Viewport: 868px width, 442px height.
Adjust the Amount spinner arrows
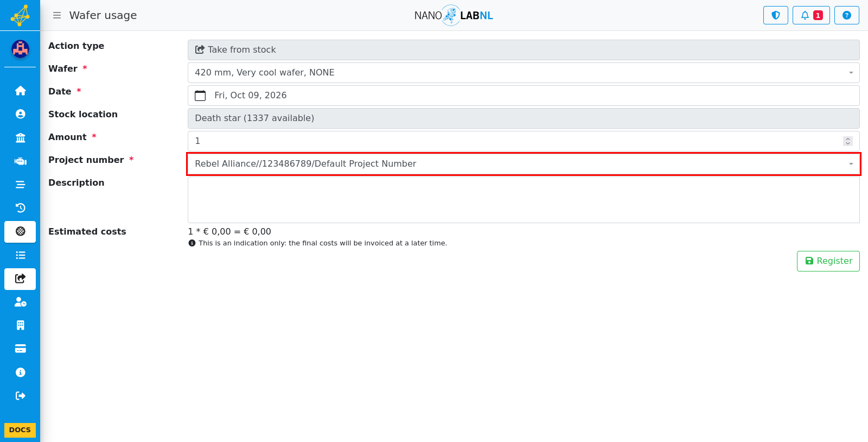pyautogui.click(x=848, y=141)
